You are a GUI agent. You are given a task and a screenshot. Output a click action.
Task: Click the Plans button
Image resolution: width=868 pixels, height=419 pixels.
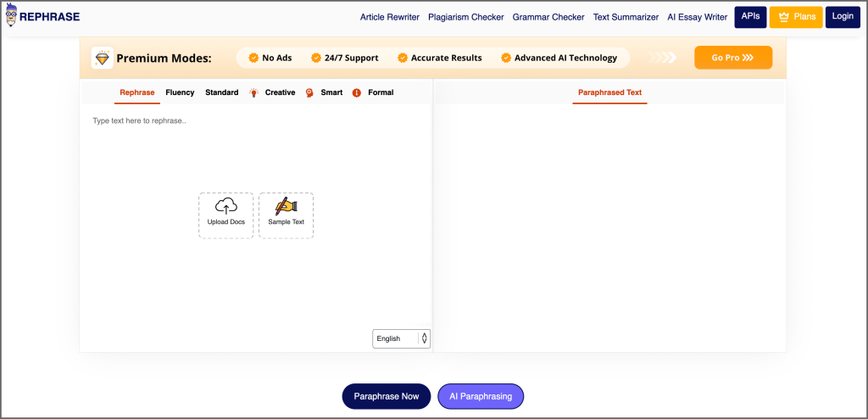(796, 17)
